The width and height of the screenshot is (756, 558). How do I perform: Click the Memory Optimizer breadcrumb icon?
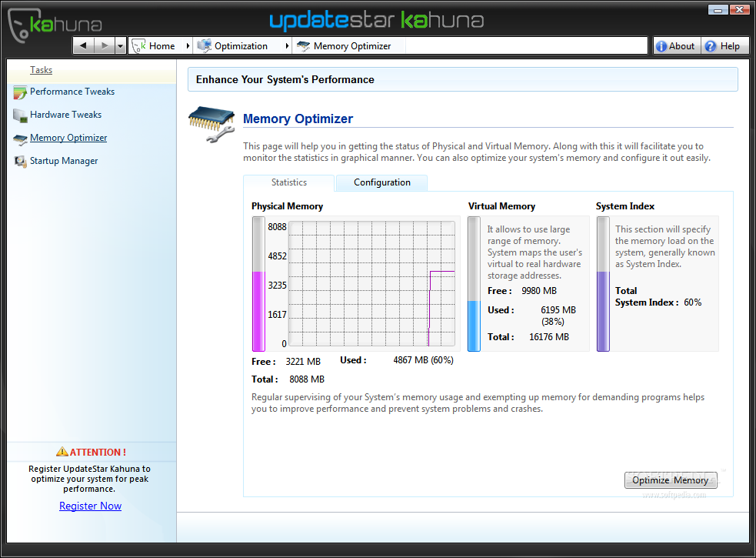pyautogui.click(x=303, y=46)
